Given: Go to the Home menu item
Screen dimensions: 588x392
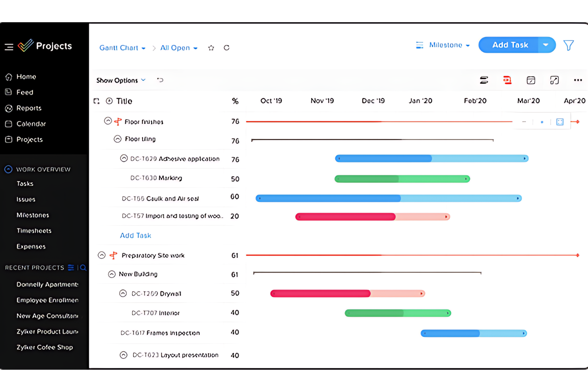Looking at the screenshot, I should [26, 76].
